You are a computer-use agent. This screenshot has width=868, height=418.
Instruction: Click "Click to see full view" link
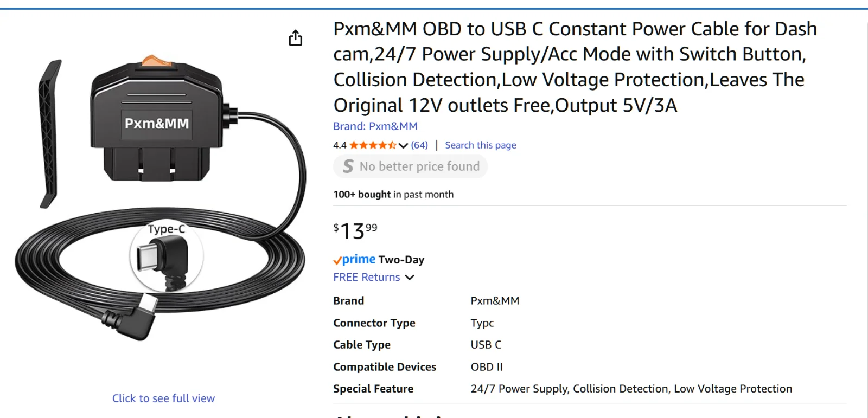point(163,398)
